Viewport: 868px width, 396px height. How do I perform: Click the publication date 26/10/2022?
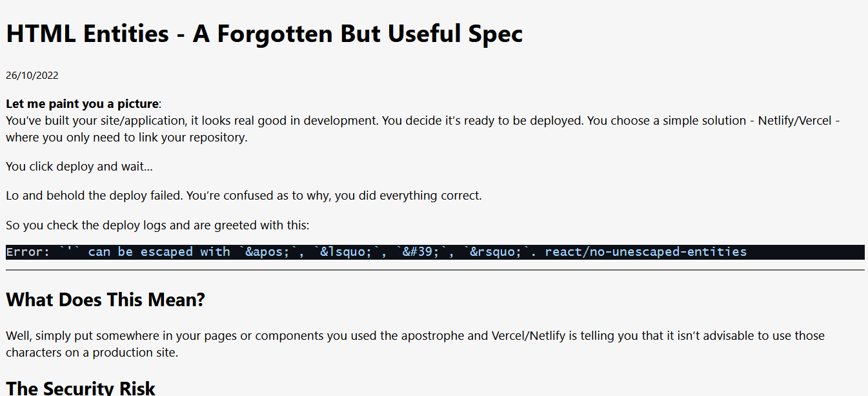pyautogui.click(x=32, y=76)
